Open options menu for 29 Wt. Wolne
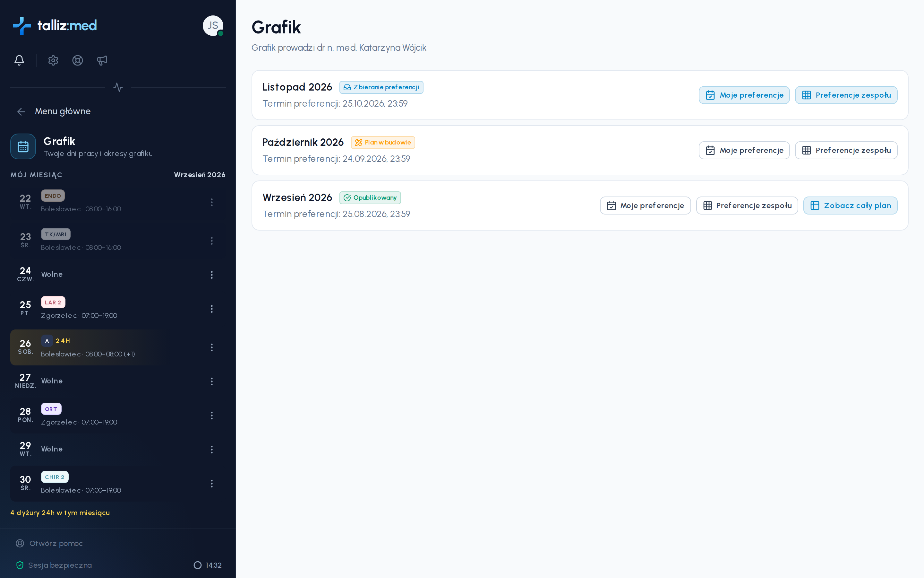The height and width of the screenshot is (578, 924). tap(211, 449)
